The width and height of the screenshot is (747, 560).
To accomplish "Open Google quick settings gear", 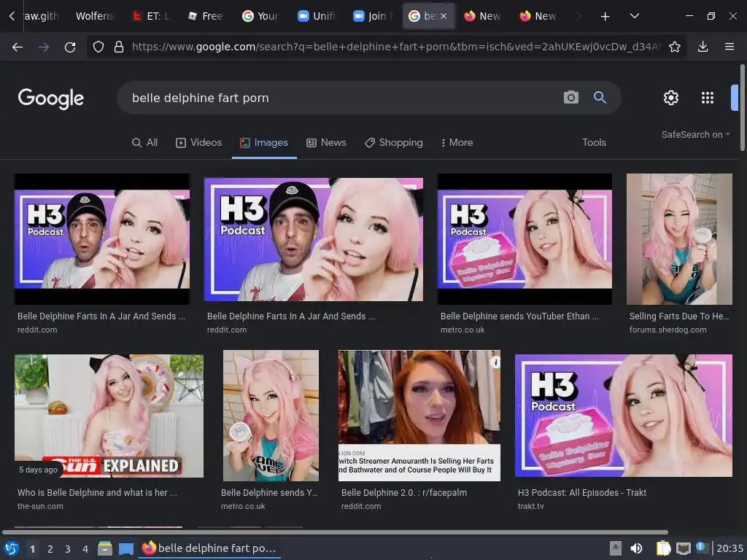I will pyautogui.click(x=671, y=98).
